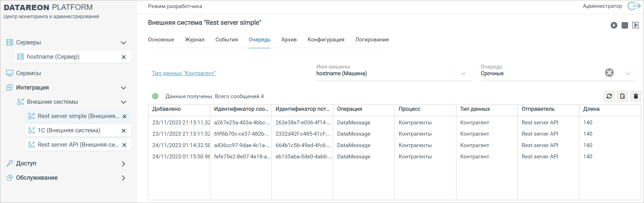Expand the Доступ section

pyautogui.click(x=123, y=164)
